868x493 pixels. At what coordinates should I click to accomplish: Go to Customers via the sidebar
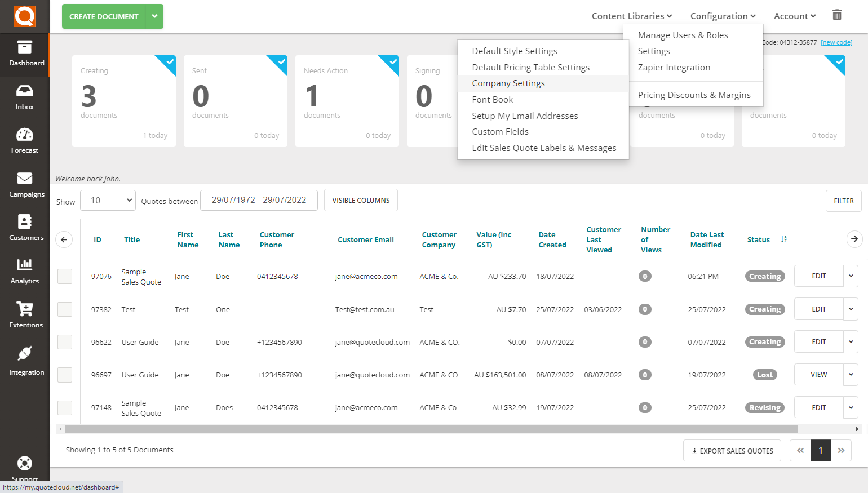click(24, 228)
